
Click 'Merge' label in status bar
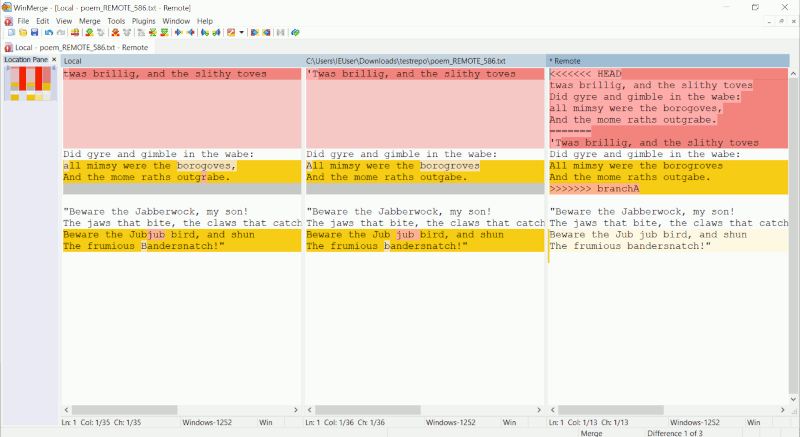591,433
